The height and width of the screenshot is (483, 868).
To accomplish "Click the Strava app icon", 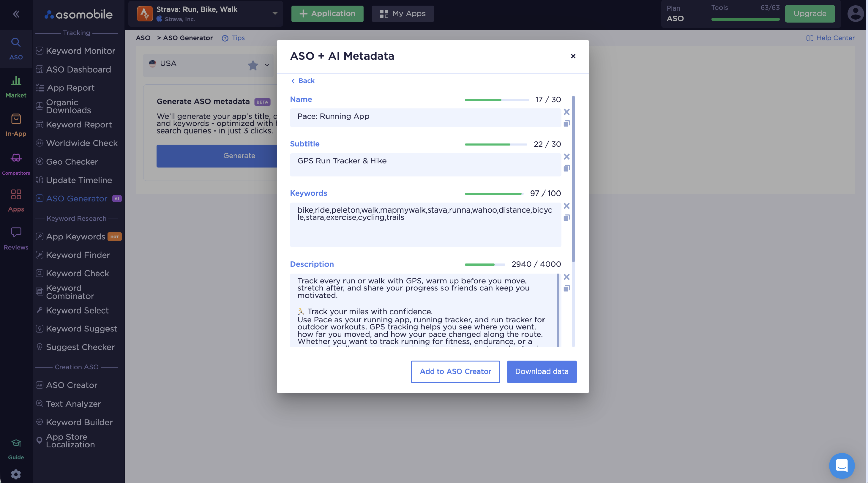I will coord(145,14).
